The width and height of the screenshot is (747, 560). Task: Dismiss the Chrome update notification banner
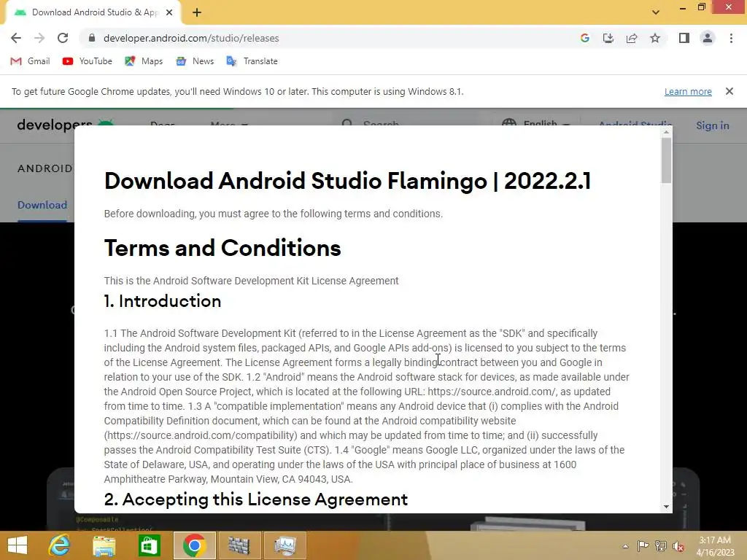(729, 91)
